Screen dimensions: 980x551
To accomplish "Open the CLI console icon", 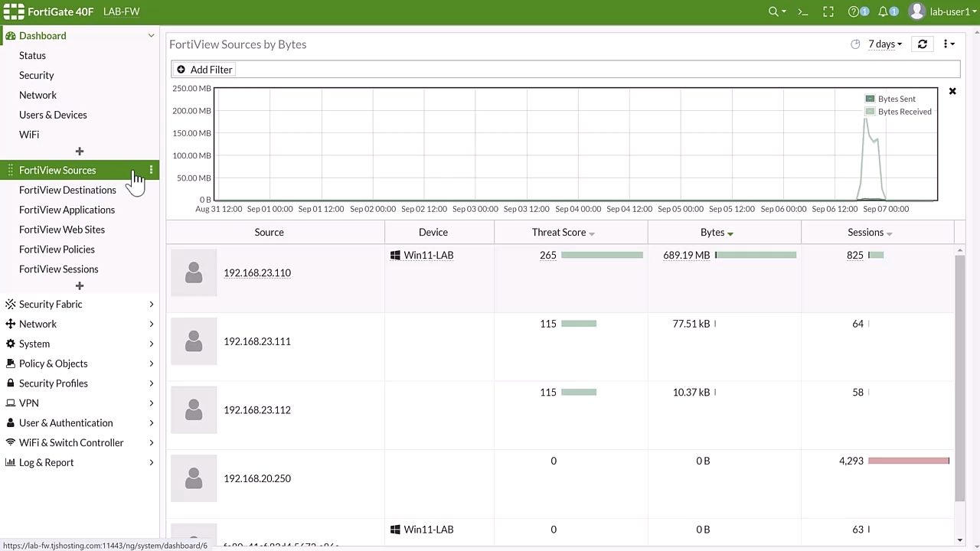I will (803, 11).
